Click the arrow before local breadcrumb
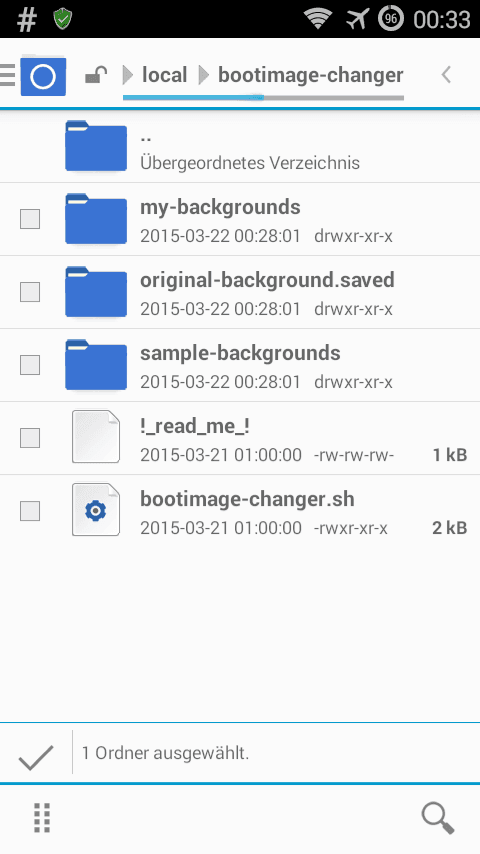This screenshot has height=854, width=480. tap(128, 75)
